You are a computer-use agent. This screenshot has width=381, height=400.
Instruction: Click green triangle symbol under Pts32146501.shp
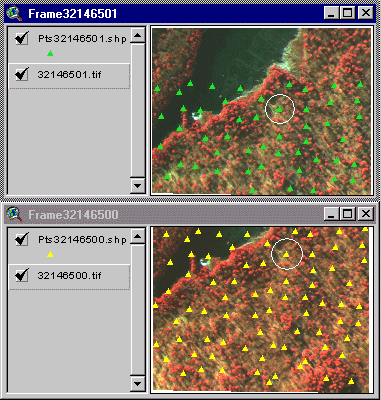[x=50, y=53]
